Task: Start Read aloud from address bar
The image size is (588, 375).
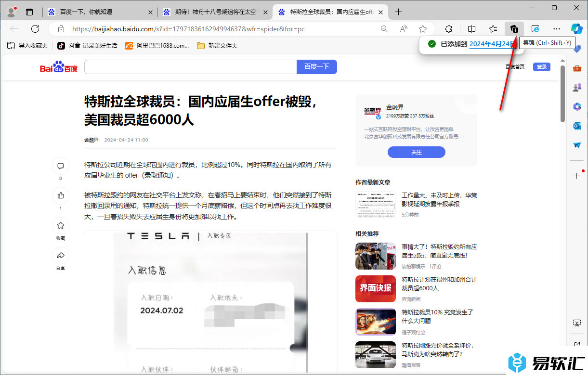Action: (404, 29)
